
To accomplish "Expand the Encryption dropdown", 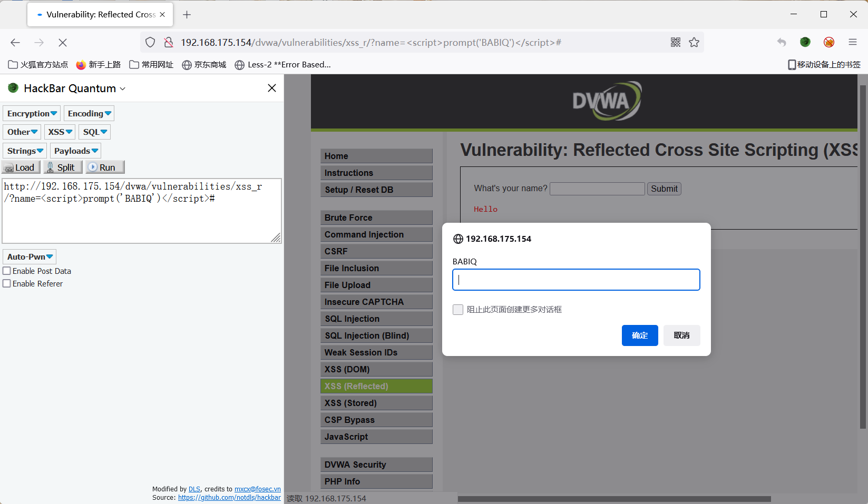I will pos(32,113).
